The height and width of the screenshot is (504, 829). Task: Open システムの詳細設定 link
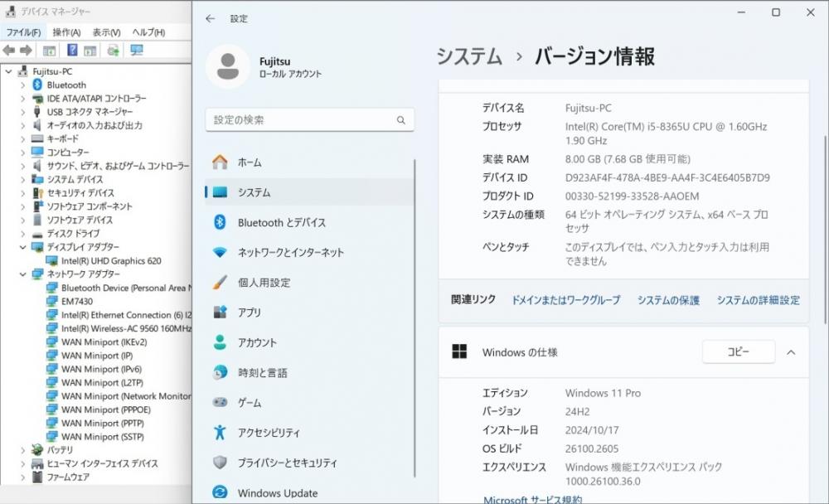759,300
